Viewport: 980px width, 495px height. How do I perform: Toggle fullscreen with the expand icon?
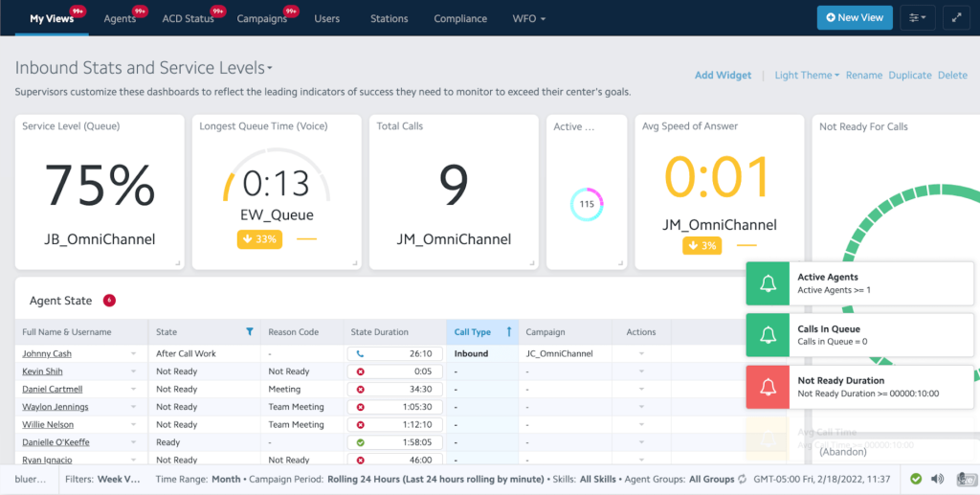point(956,17)
